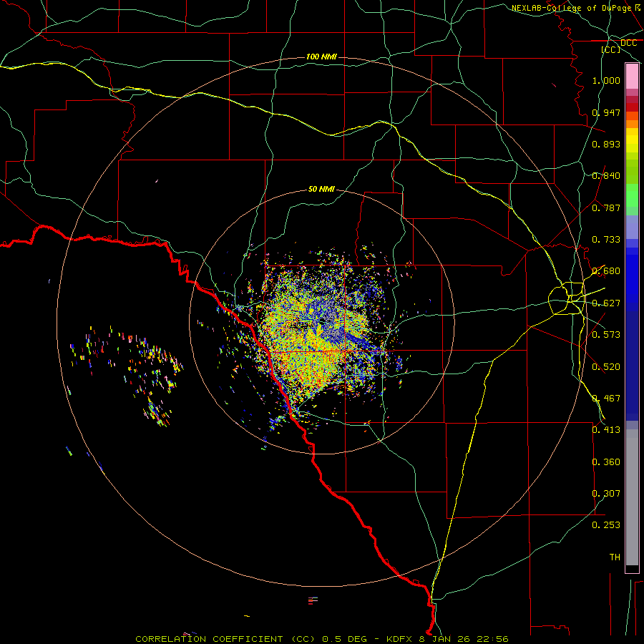Click the 50 NMI range ring label
Image resolution: width=644 pixels, height=644 pixels.
click(321, 189)
